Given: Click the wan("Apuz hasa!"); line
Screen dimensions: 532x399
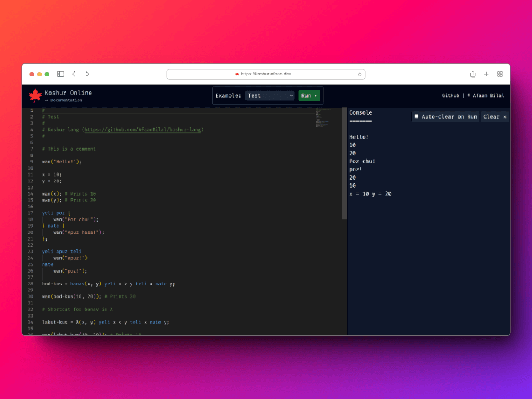Looking at the screenshot, I should tap(79, 232).
